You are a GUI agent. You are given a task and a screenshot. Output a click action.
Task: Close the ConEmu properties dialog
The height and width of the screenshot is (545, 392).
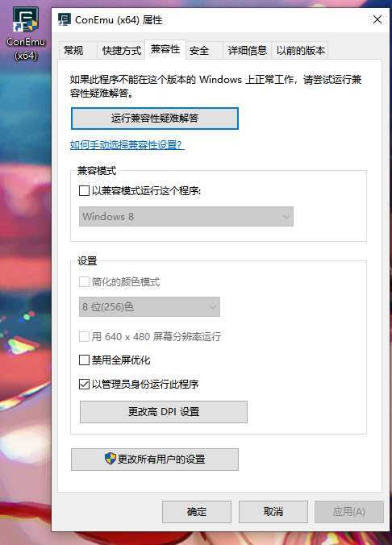pyautogui.click(x=377, y=20)
